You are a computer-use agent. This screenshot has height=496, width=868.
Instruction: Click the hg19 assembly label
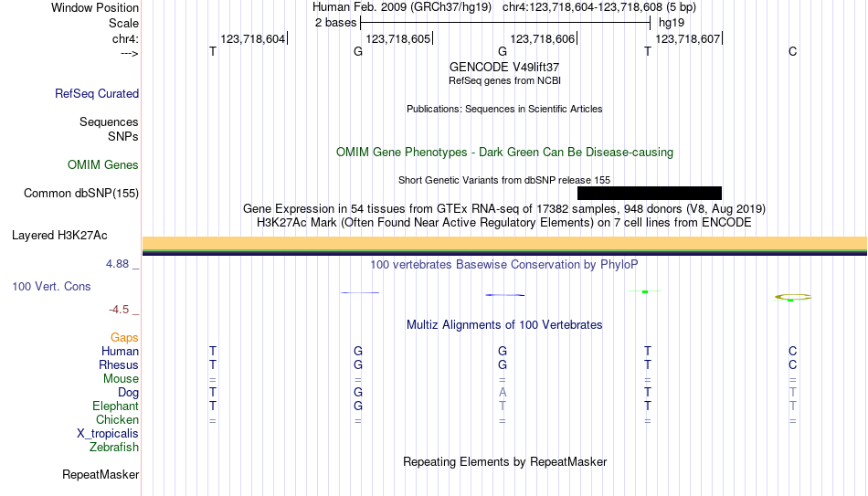pos(671,23)
